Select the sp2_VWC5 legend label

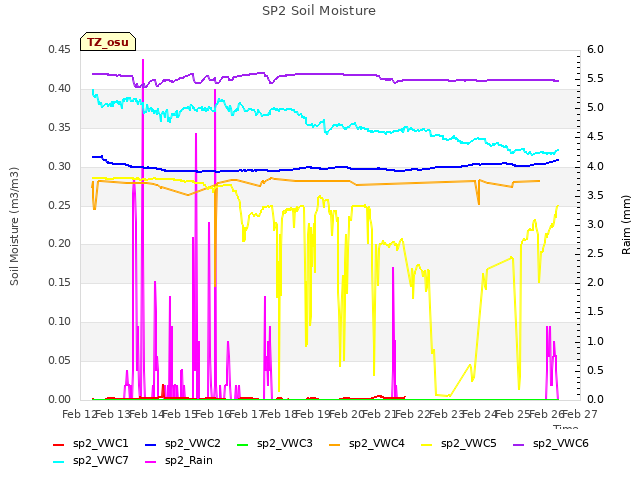tap(469, 444)
